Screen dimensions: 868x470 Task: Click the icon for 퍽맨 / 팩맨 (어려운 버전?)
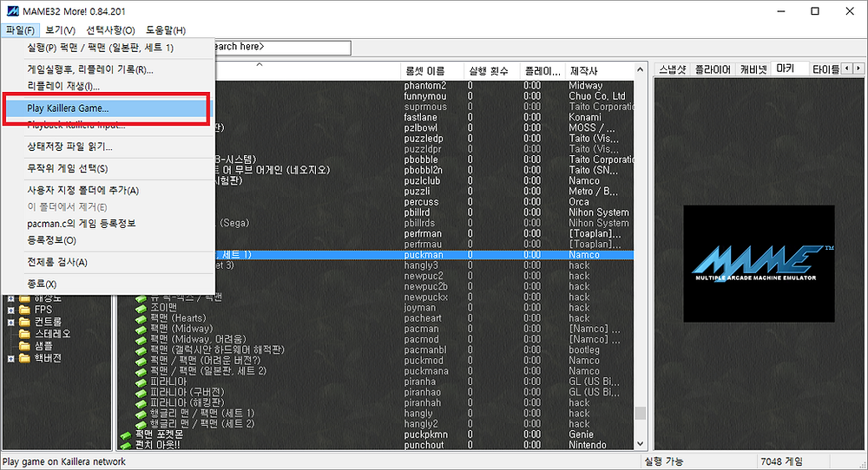point(141,361)
